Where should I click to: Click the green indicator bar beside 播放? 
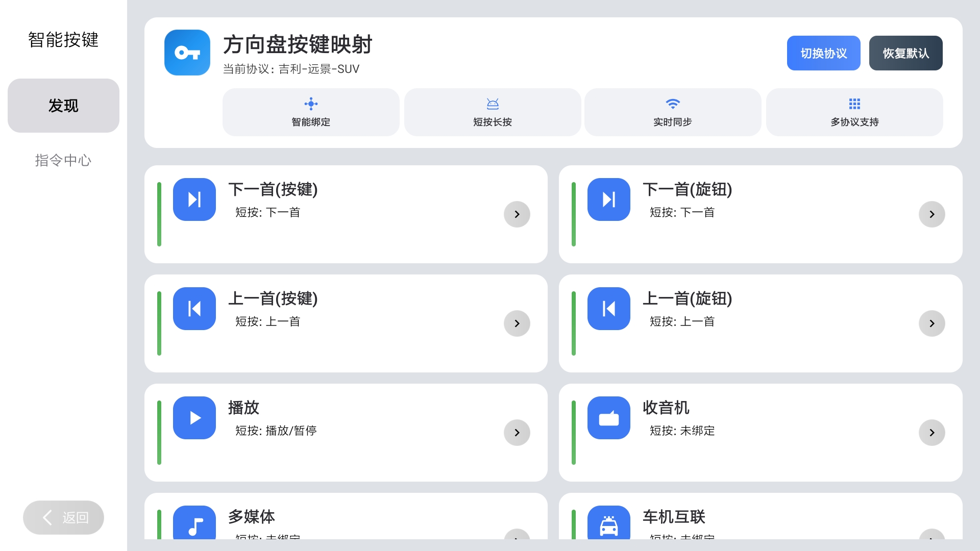point(160,432)
